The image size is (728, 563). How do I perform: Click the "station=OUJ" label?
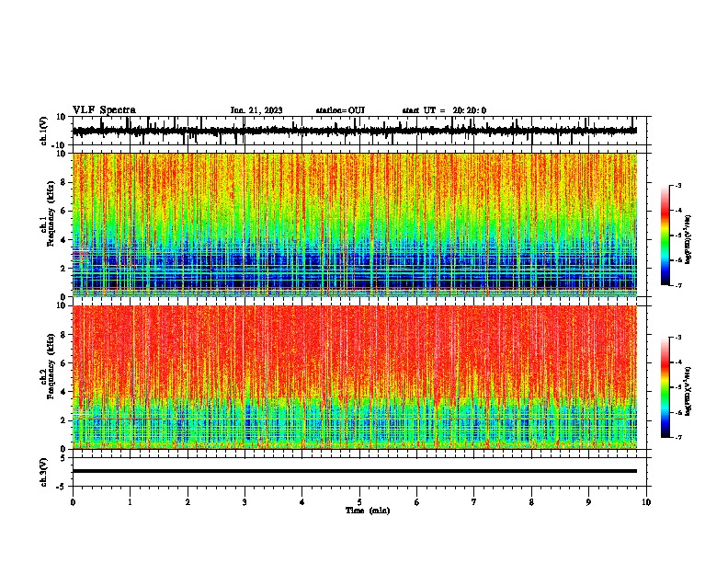[x=340, y=110]
